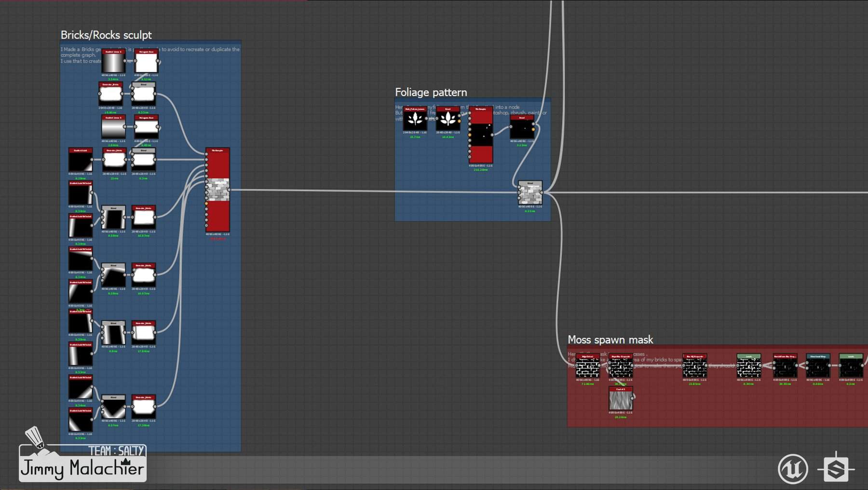Select the Bricks/Rocks sculpt frame title
Screen dimensions: 868x490
tap(106, 35)
